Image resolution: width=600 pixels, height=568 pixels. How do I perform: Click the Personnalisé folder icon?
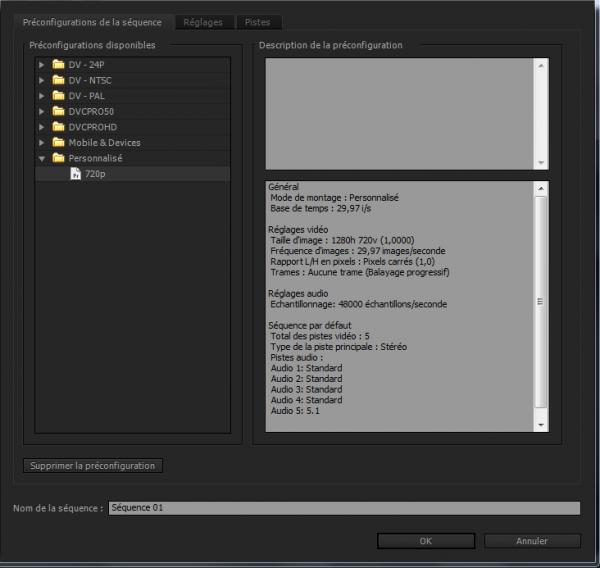tap(59, 158)
